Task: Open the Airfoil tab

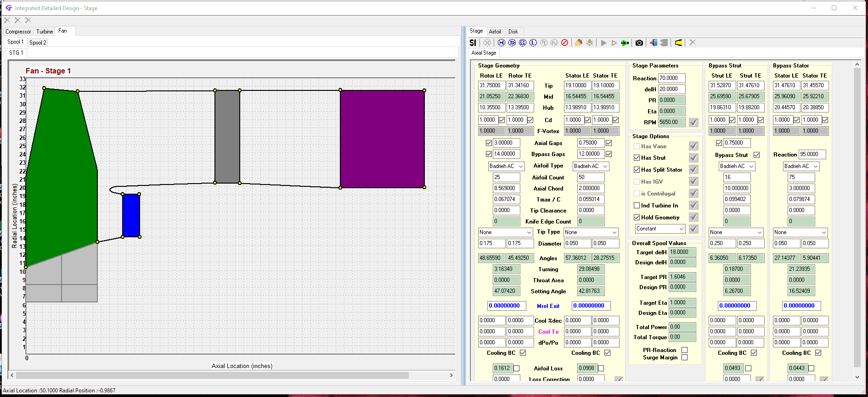Action: point(495,32)
